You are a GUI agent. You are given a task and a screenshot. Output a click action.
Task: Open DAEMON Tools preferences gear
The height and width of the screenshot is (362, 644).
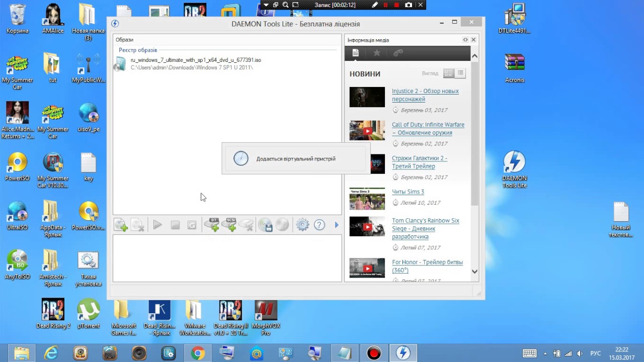click(x=302, y=225)
